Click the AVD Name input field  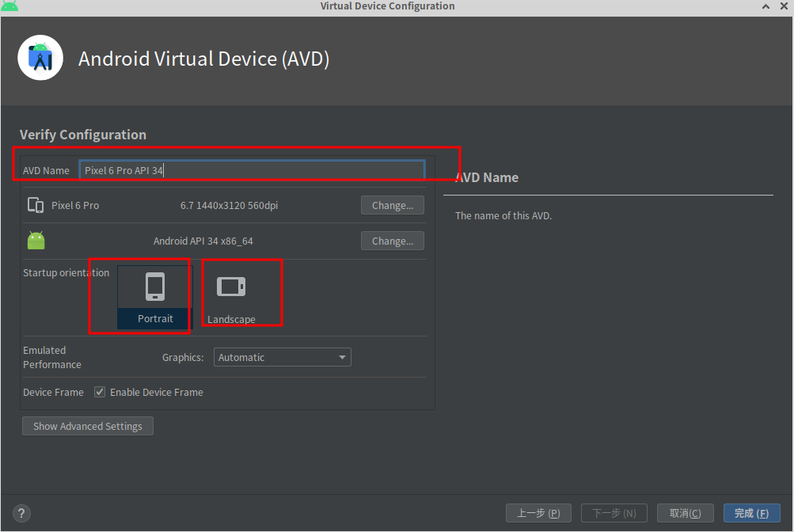click(x=252, y=170)
